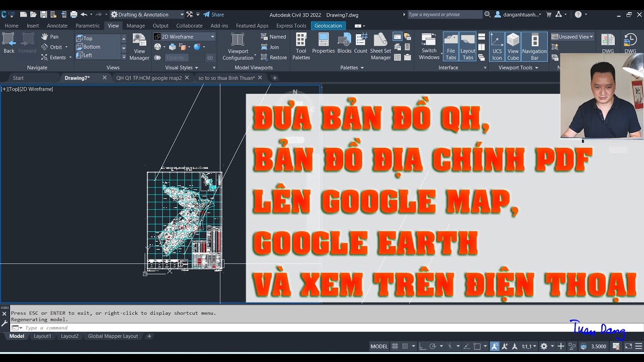Toggle drawing grid display in status bar
The image size is (644, 362).
click(395, 346)
